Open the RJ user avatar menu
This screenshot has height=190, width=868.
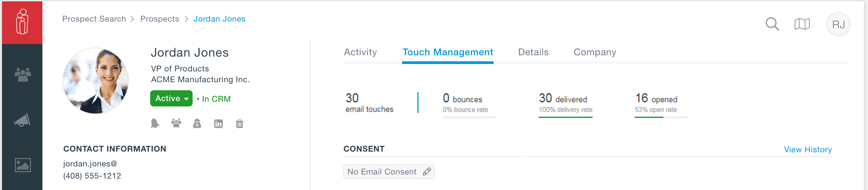coord(838,24)
